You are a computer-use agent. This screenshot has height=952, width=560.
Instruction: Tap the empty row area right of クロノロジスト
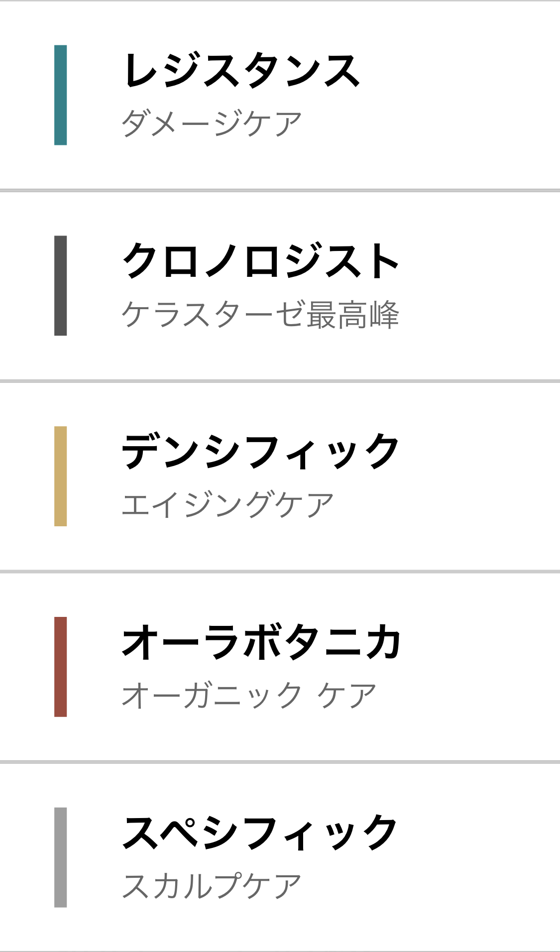coord(480,286)
